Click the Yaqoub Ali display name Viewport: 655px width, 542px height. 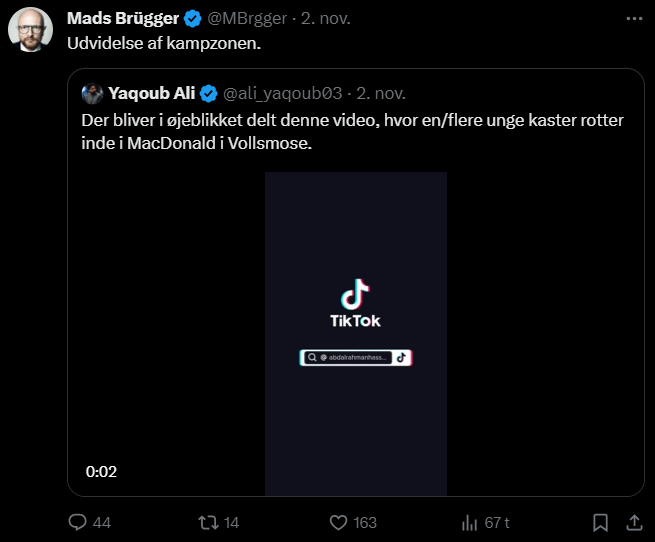click(153, 94)
